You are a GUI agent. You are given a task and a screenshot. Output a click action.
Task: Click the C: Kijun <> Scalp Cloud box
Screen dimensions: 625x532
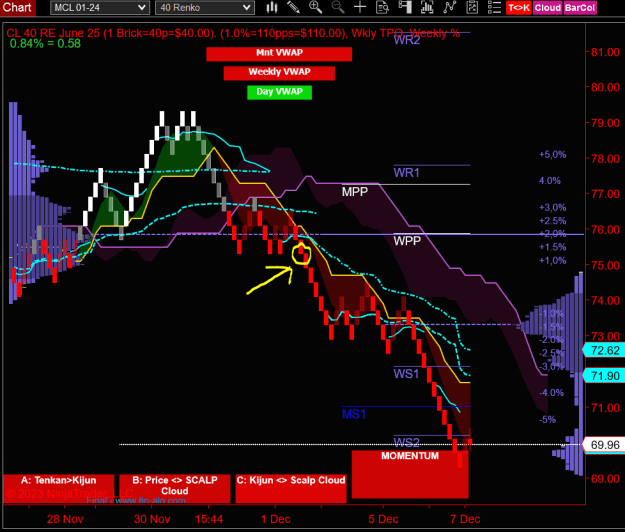point(291,488)
